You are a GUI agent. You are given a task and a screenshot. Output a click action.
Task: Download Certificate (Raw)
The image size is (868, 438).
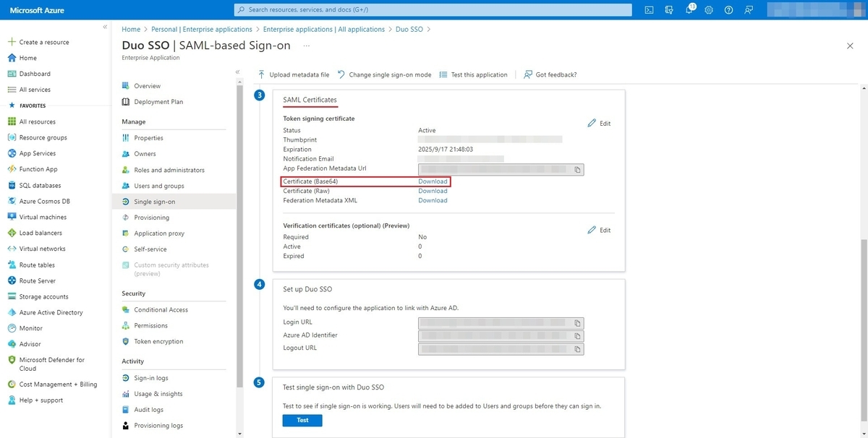(x=433, y=191)
